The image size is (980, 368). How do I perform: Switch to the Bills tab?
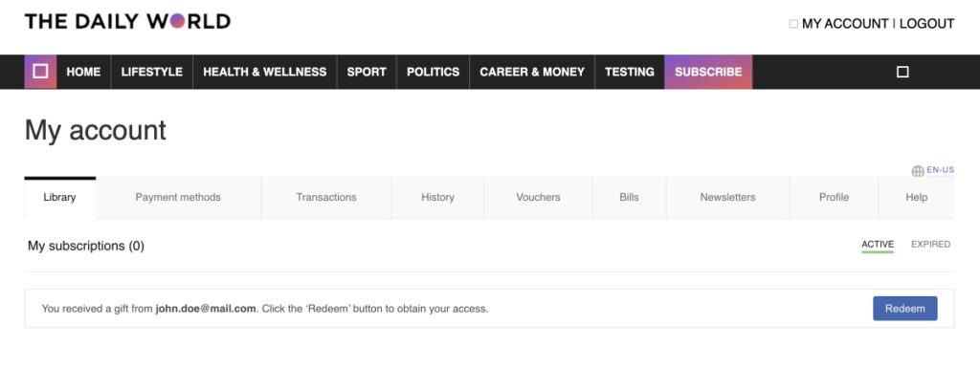click(630, 197)
